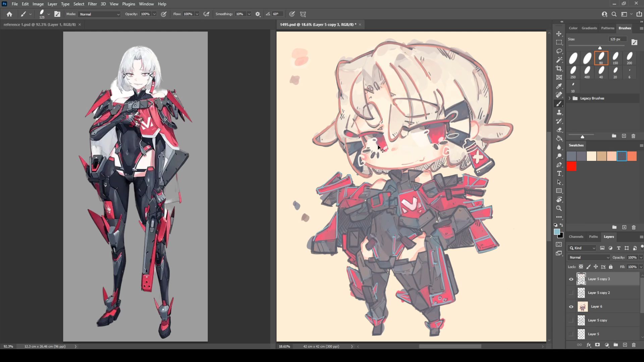Open the brush Opacity dropdown arrow
The image size is (644, 362).
click(154, 14)
